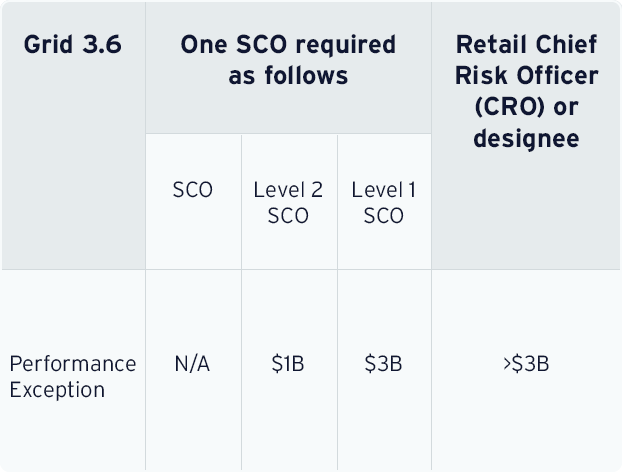Select the plain SCO sub-header cell

click(x=192, y=190)
